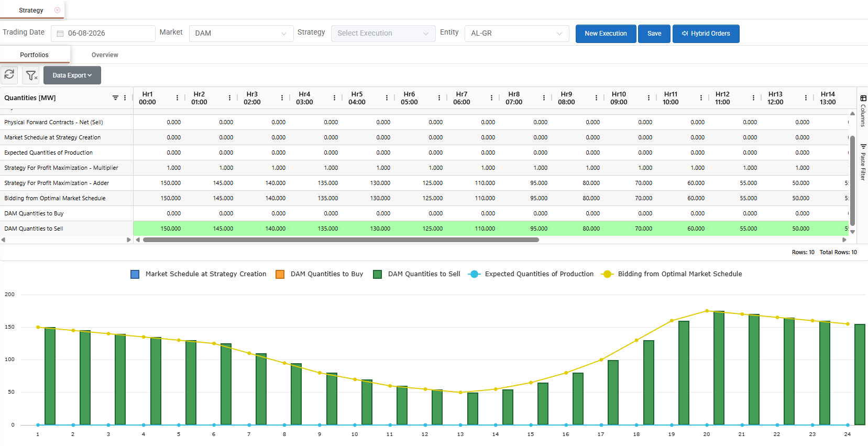Click the vertical scrollbar down arrow
The image size is (868, 446).
[x=852, y=232]
